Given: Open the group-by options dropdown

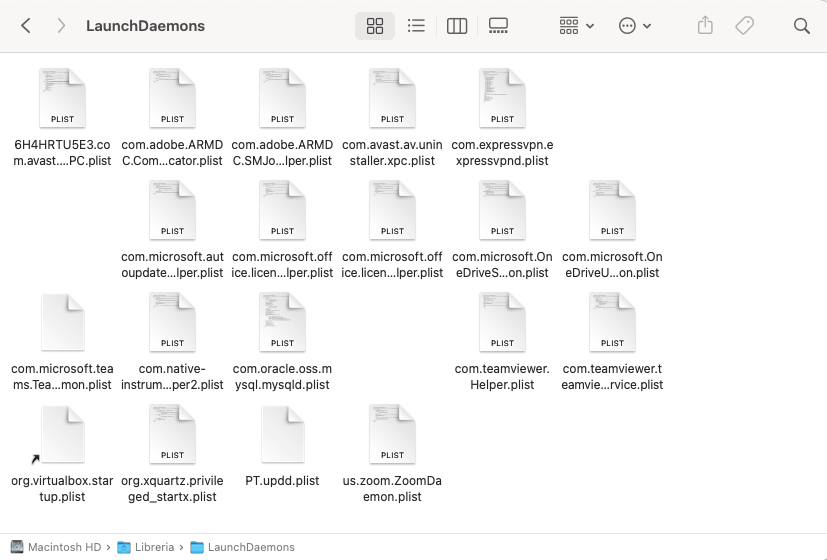Looking at the screenshot, I should pos(576,25).
